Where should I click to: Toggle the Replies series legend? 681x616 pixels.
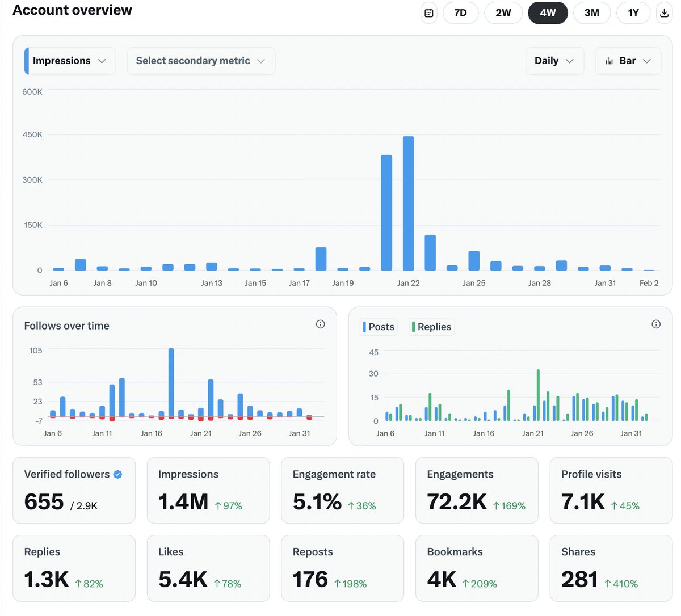click(x=432, y=327)
